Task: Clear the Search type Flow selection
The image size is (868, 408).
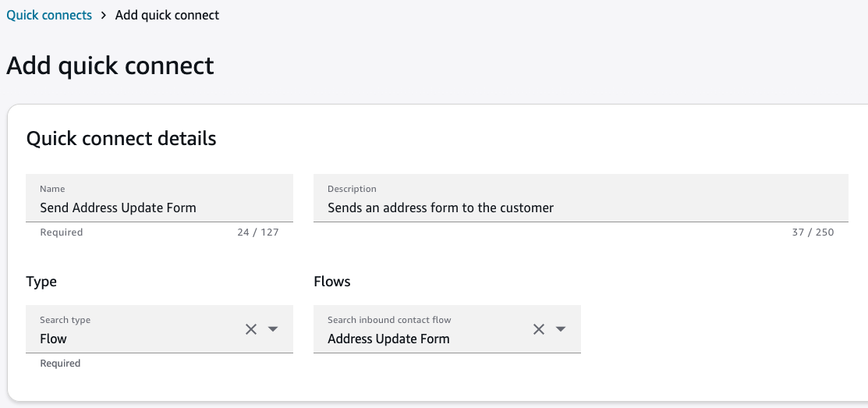Action: coord(251,329)
